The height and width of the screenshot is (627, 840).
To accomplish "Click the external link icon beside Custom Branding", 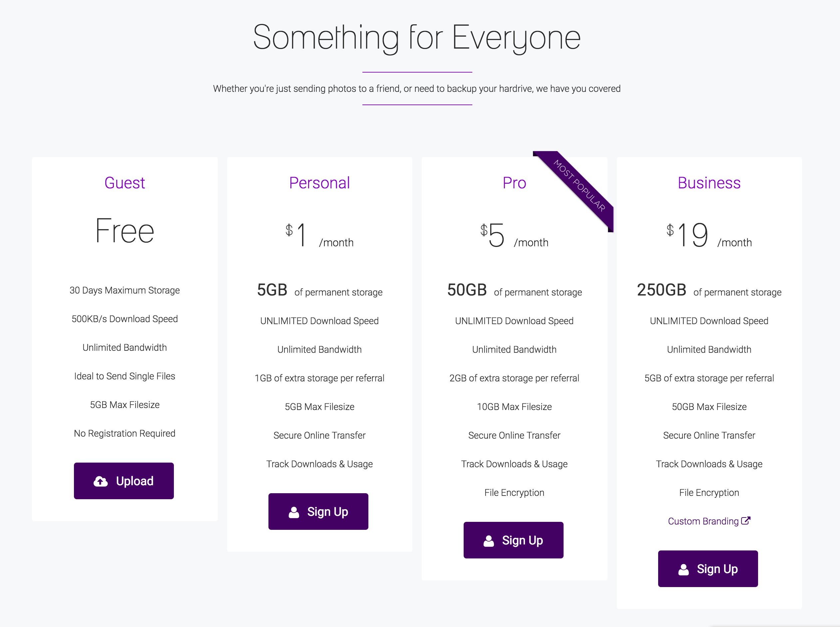I will [x=746, y=521].
